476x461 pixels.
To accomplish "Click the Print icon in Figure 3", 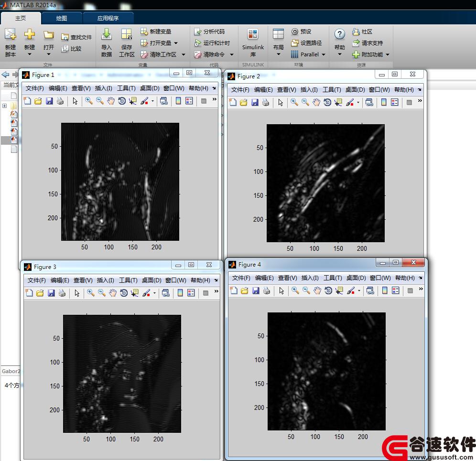I will click(62, 292).
